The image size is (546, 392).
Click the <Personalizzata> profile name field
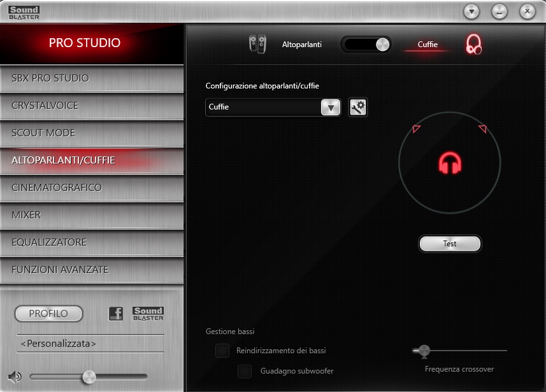point(90,344)
